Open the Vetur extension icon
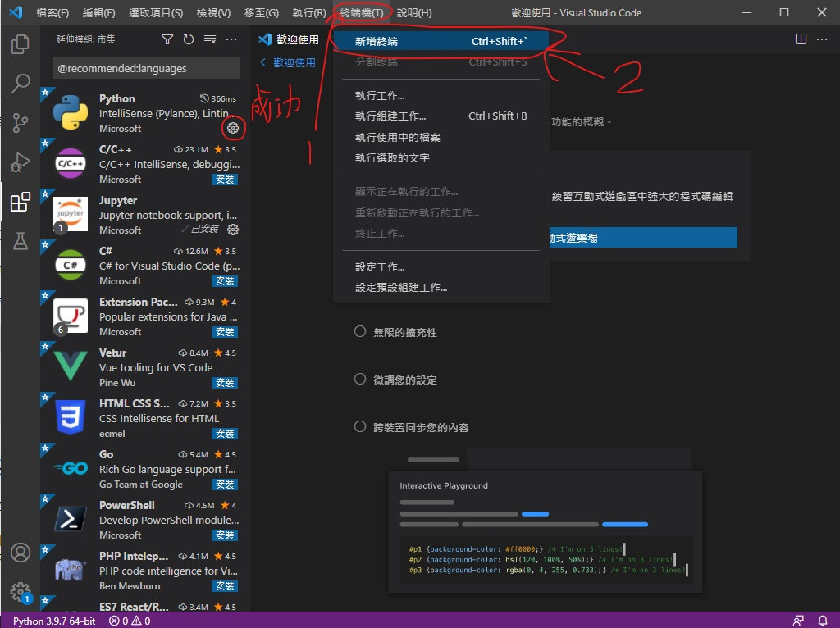Screen dimensions: 840x628 coord(71,366)
